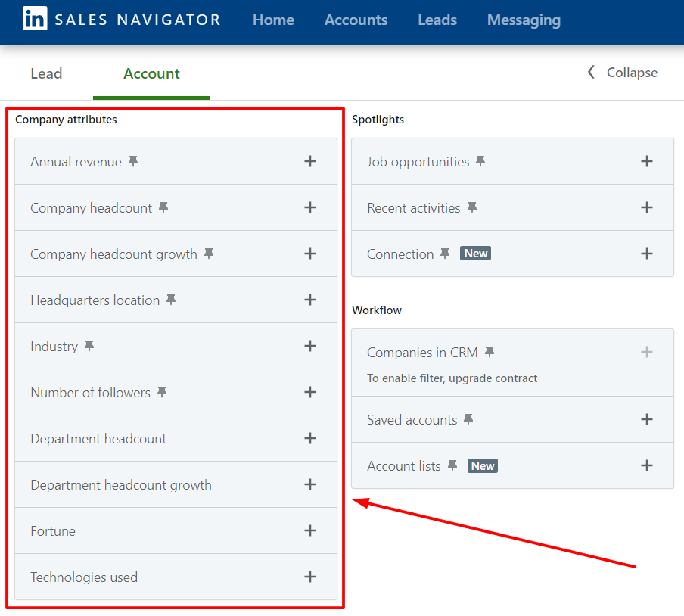Click the Annual revenue label
Screen dimensions: 684x616
[76, 162]
